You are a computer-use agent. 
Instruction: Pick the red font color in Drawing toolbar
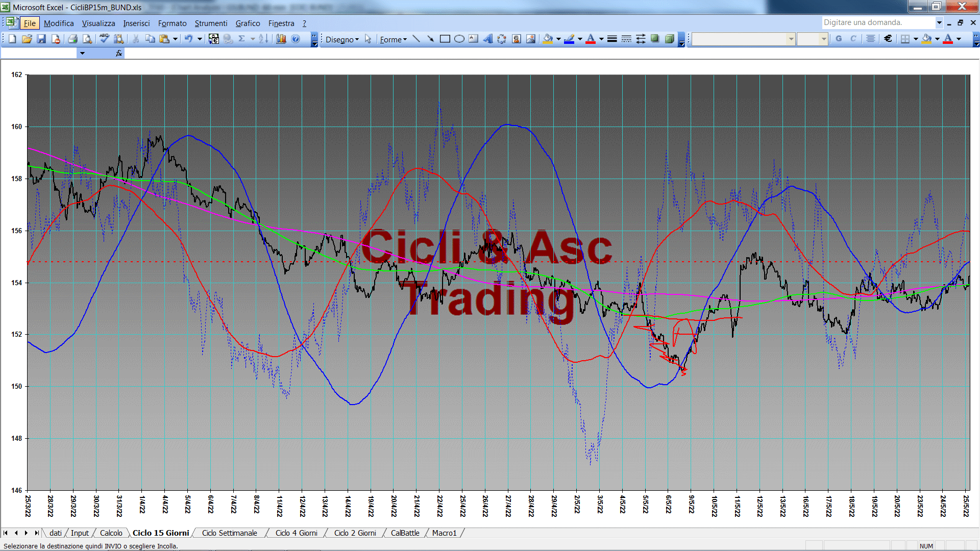point(591,39)
